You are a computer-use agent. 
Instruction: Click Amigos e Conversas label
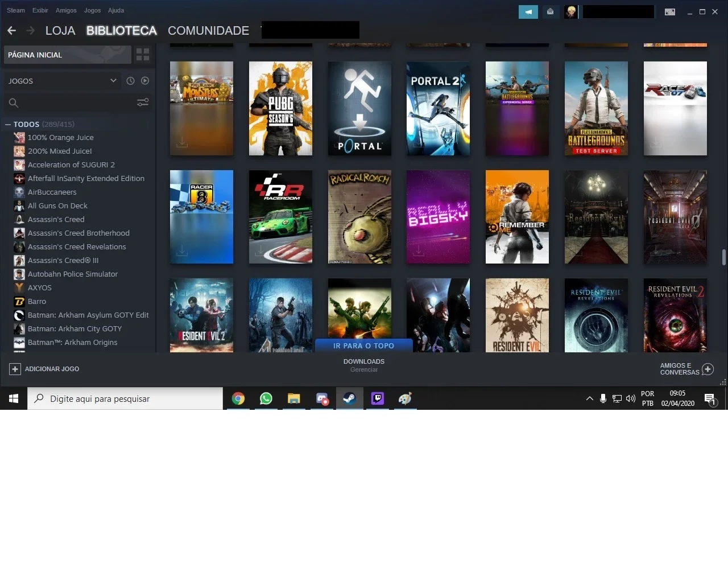[680, 369]
